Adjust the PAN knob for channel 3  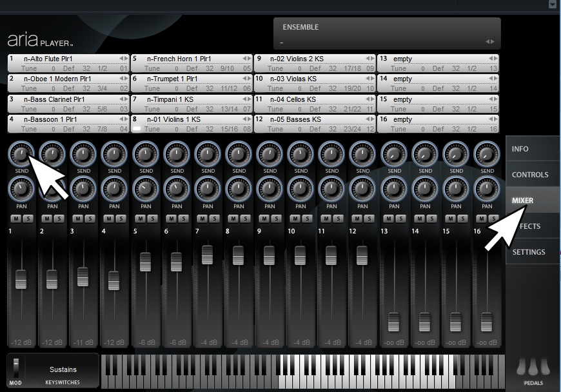[x=83, y=189]
